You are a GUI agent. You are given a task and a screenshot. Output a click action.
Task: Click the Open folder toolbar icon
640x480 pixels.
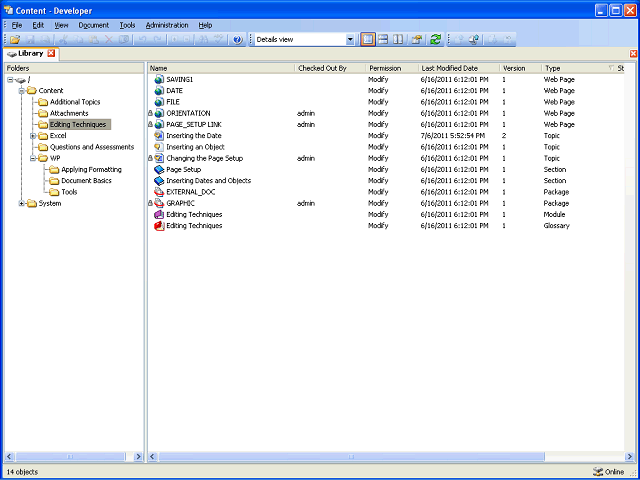click(x=15, y=40)
